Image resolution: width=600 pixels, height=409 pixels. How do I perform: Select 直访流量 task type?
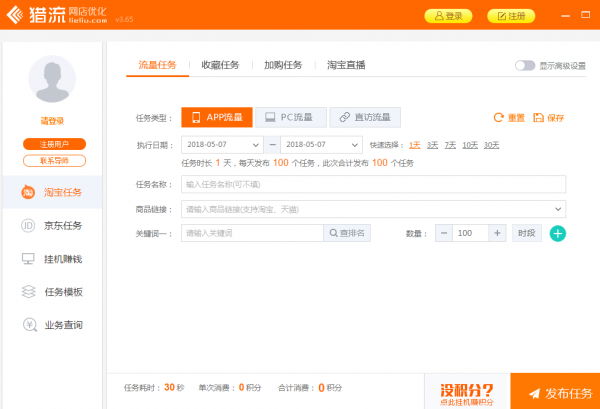(x=365, y=117)
